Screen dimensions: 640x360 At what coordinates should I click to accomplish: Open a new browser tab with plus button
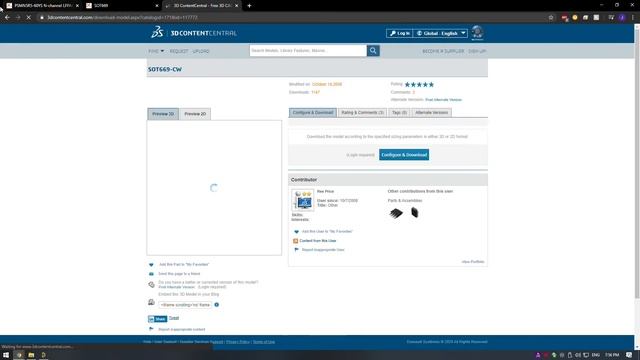[x=249, y=6]
